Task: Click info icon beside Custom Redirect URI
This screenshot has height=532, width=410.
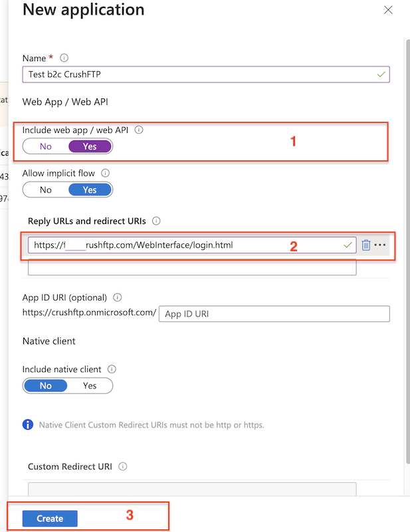Action: (x=122, y=467)
